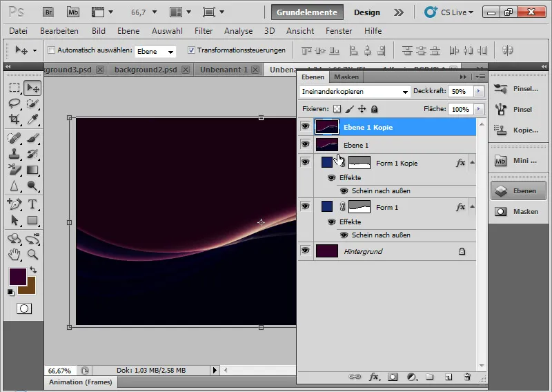This screenshot has width=552, height=392.
Task: Select the Eyedropper tool
Action: click(32, 119)
